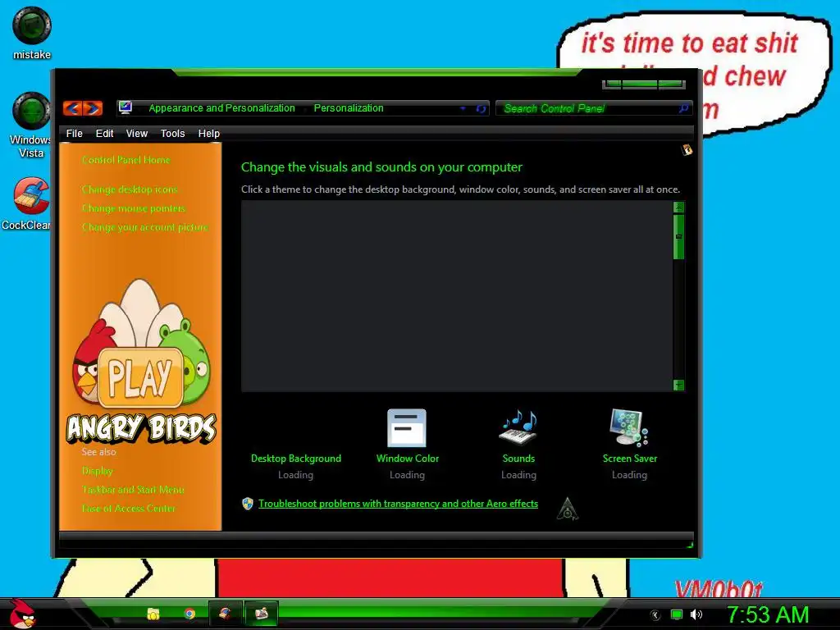840x630 pixels.
Task: Open Desktop Background settings
Action: [296, 459]
